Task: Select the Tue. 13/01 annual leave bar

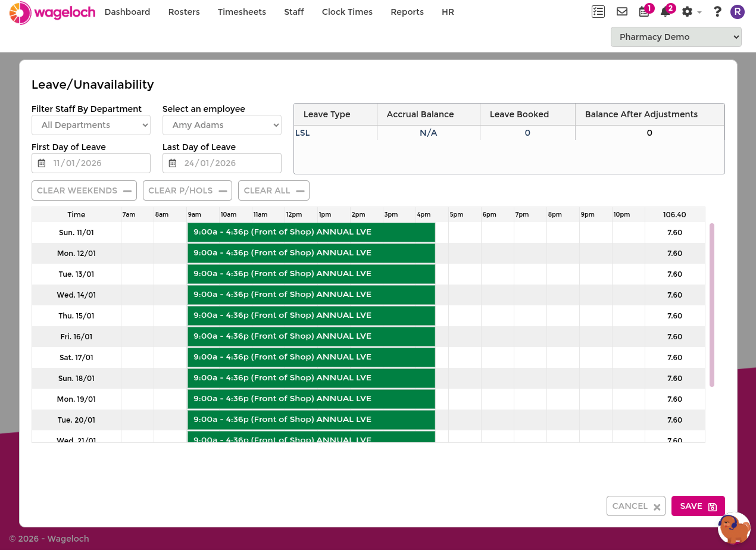Action: [x=311, y=274]
